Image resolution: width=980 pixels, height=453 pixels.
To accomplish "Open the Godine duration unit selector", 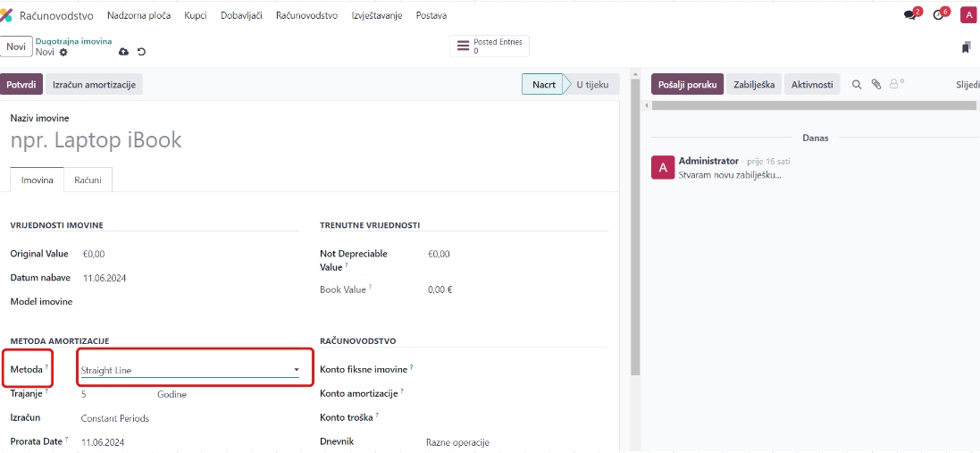I will click(172, 394).
